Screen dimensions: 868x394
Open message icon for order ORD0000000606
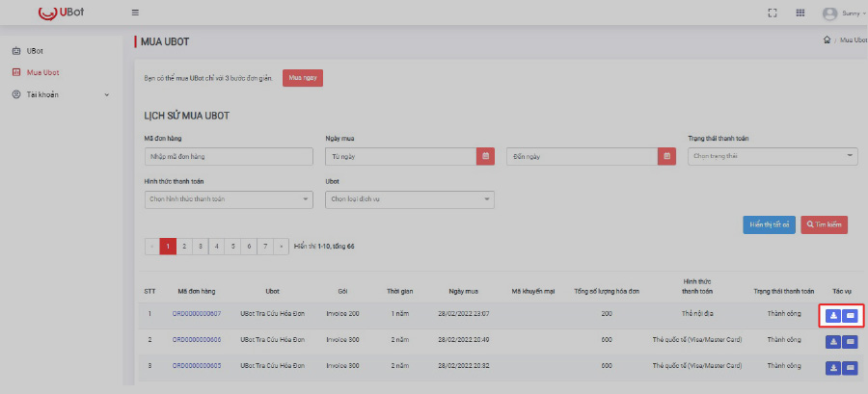(x=851, y=342)
